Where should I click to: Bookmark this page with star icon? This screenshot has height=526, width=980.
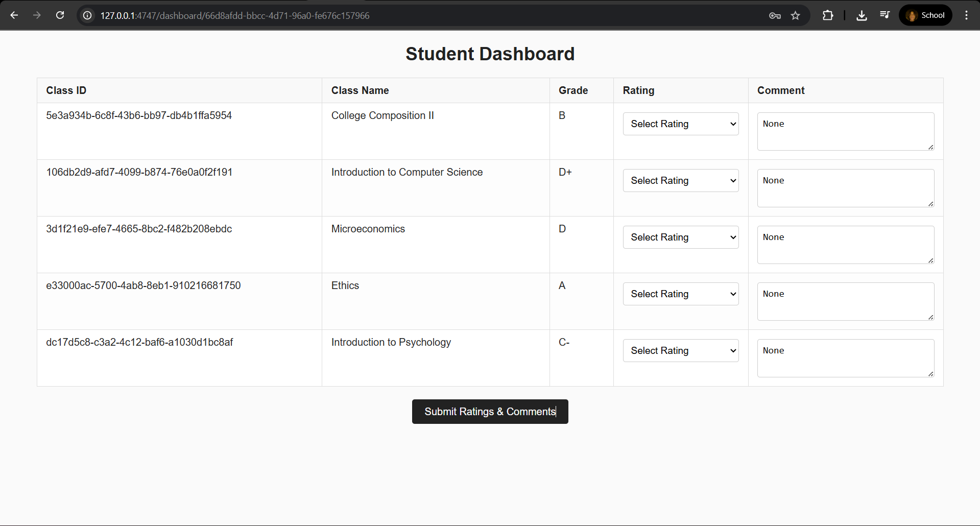click(796, 15)
